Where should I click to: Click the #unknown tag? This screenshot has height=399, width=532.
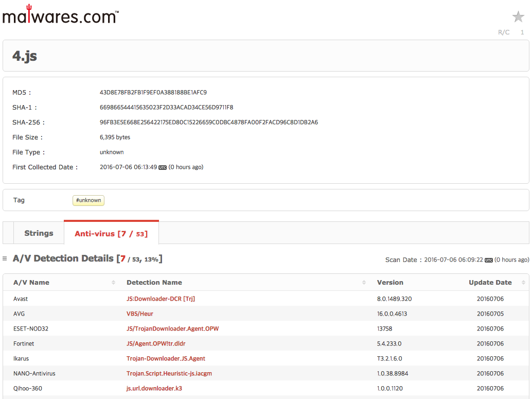[x=88, y=200]
